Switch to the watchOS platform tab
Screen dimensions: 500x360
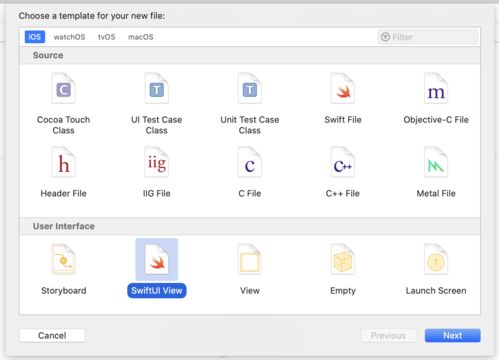pyautogui.click(x=69, y=37)
